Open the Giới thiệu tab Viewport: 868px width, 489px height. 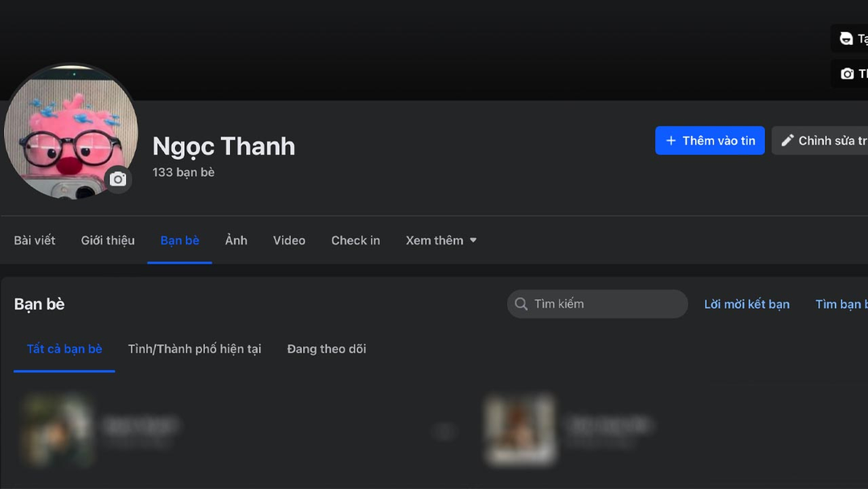tap(107, 240)
